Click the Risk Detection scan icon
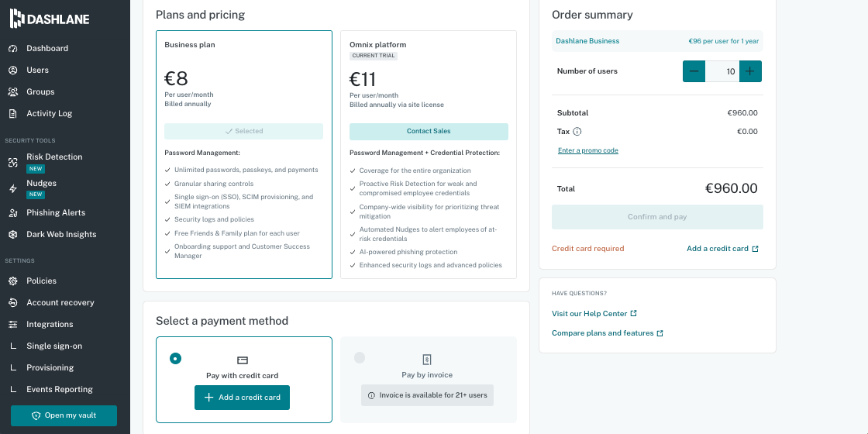 point(13,163)
